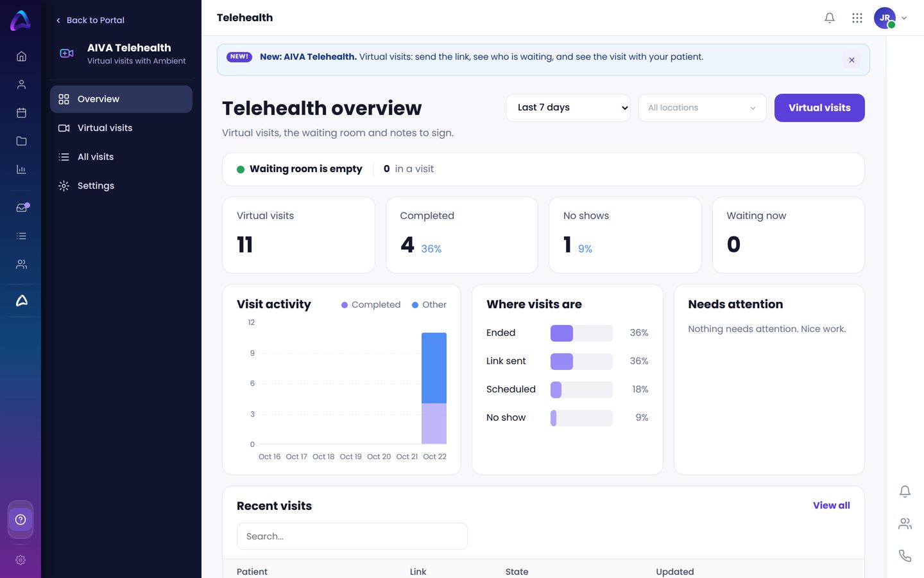Open the team users icon in left rail
The image size is (924, 578).
click(x=21, y=265)
